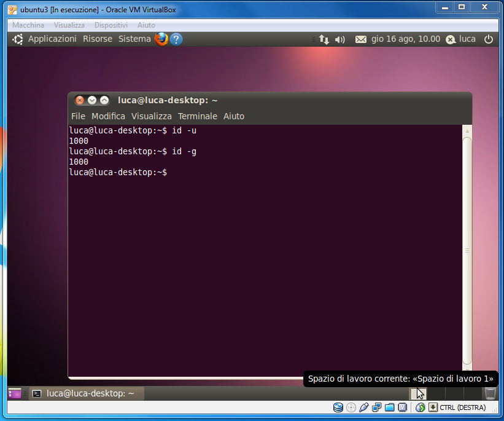Image resolution: width=504 pixels, height=421 pixels.
Task: Open the terminal Visualizza menu
Action: tap(152, 116)
